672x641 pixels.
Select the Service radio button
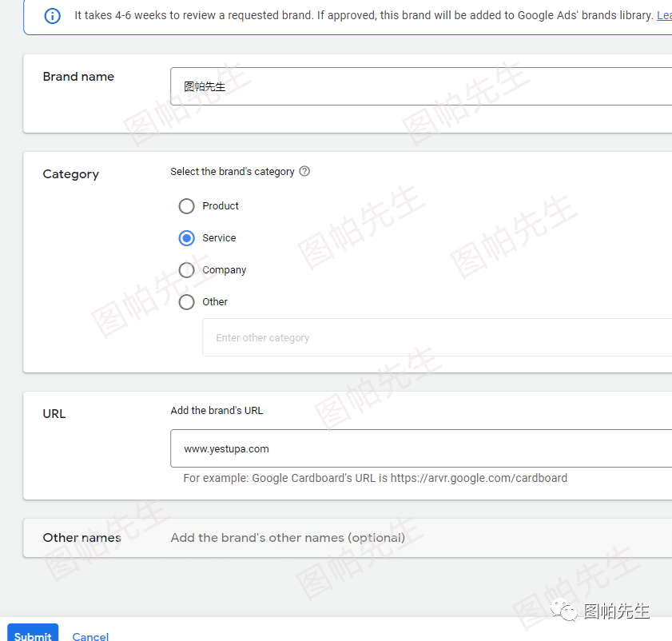(x=186, y=238)
